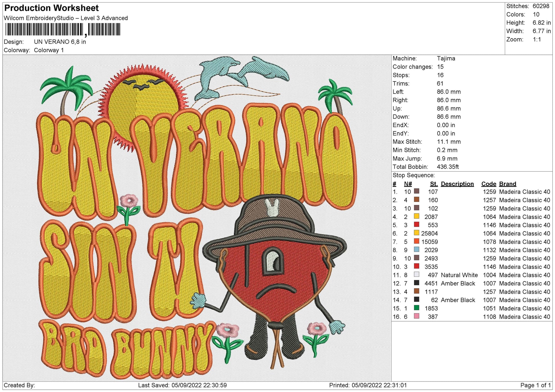Choose the brown swatch beside 1117 stitches
Screen dimensions: 555x392
pos(416,291)
